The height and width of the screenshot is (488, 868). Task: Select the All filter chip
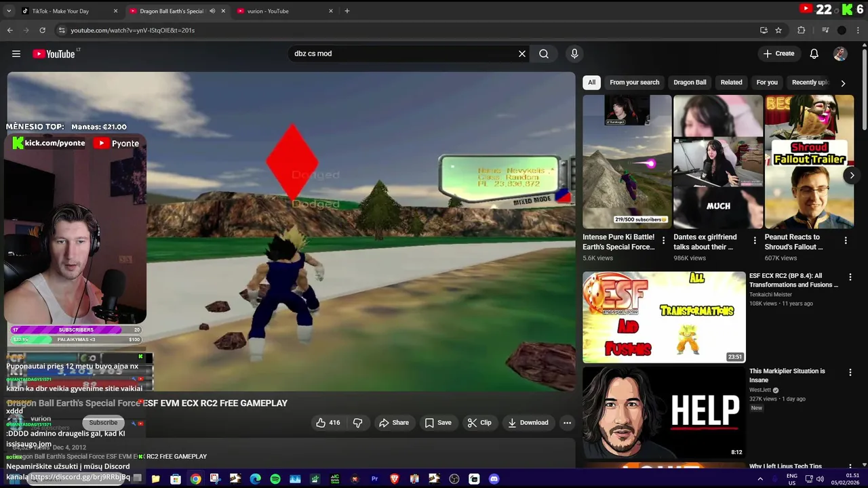coord(591,83)
